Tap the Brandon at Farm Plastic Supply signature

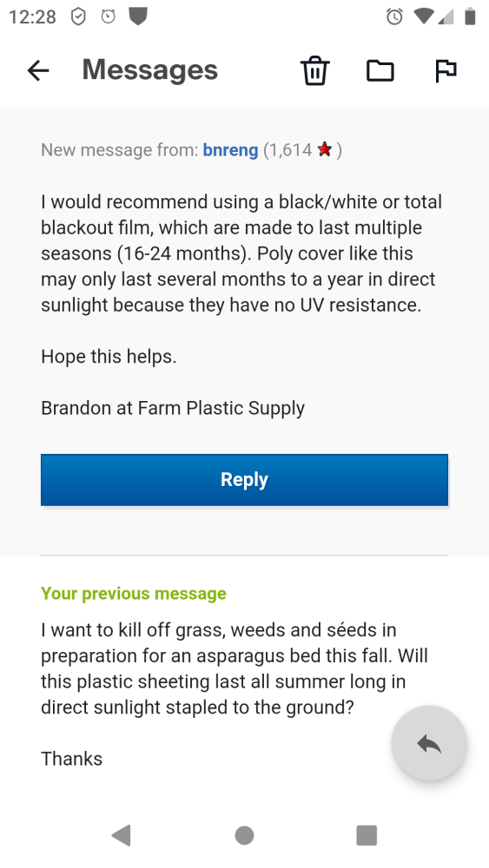173,408
